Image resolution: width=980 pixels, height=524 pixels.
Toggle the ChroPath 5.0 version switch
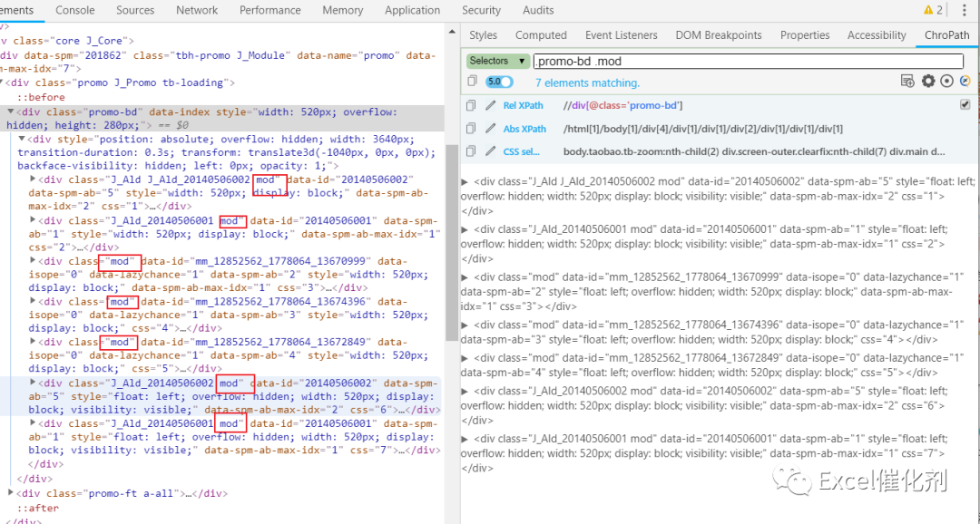pos(499,82)
